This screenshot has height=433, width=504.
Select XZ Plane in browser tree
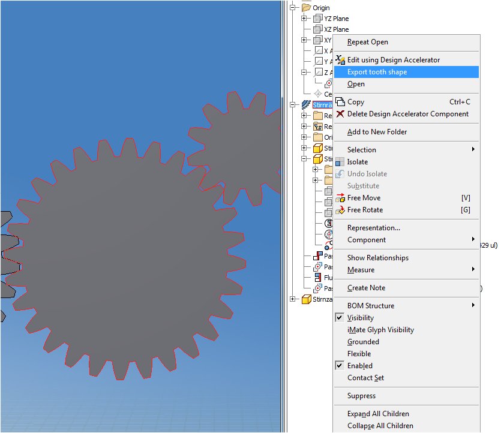coord(336,29)
